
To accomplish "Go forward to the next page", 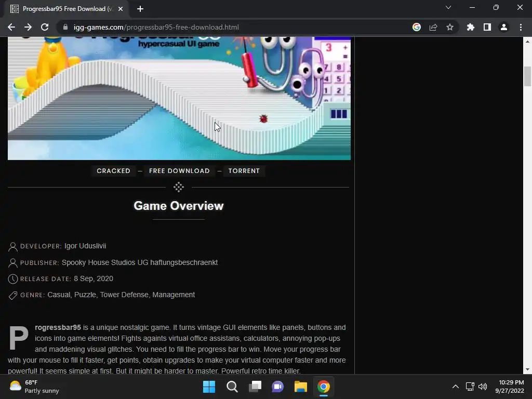I will [x=28, y=27].
